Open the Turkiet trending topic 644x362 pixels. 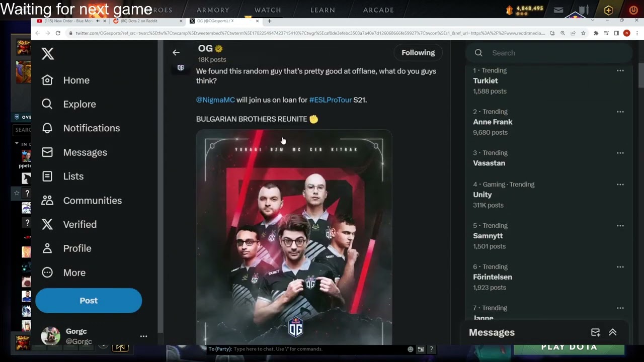tap(486, 81)
